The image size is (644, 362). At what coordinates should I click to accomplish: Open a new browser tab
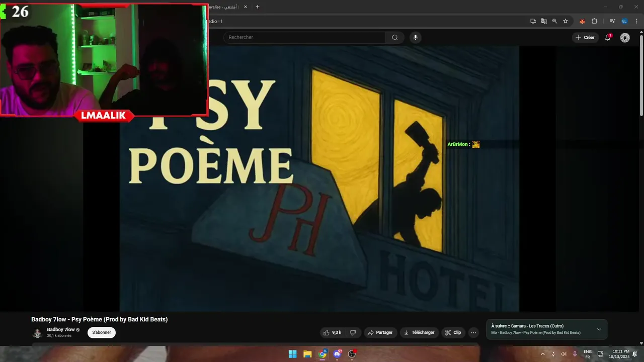[x=258, y=7]
